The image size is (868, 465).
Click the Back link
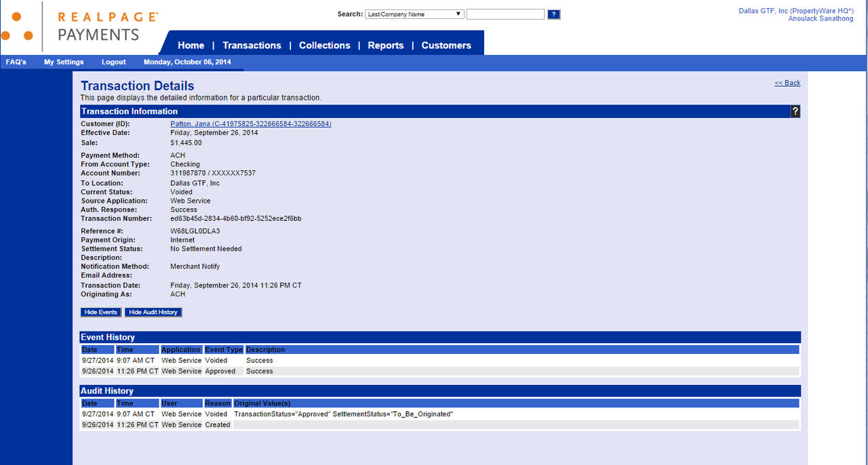click(x=787, y=83)
